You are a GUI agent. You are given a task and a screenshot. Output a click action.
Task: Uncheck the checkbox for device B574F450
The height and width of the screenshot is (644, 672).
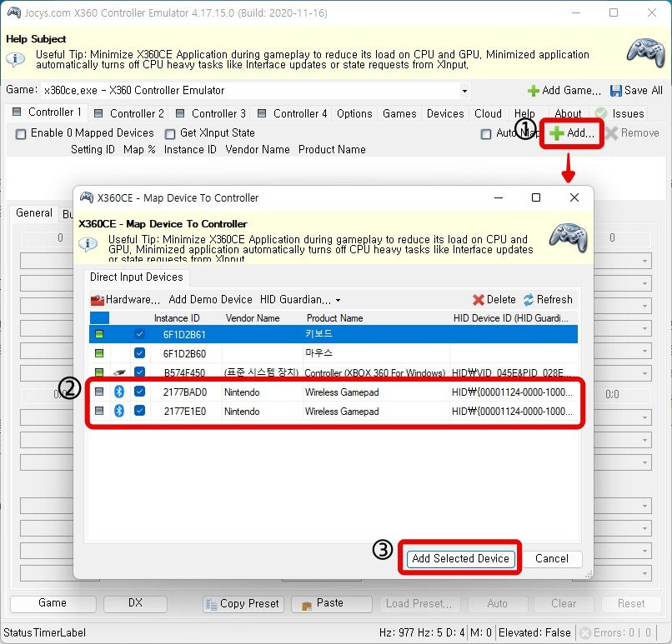(x=139, y=372)
